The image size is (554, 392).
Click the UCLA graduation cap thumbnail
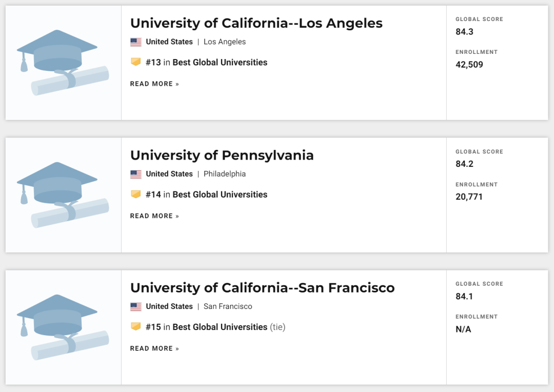click(x=63, y=63)
